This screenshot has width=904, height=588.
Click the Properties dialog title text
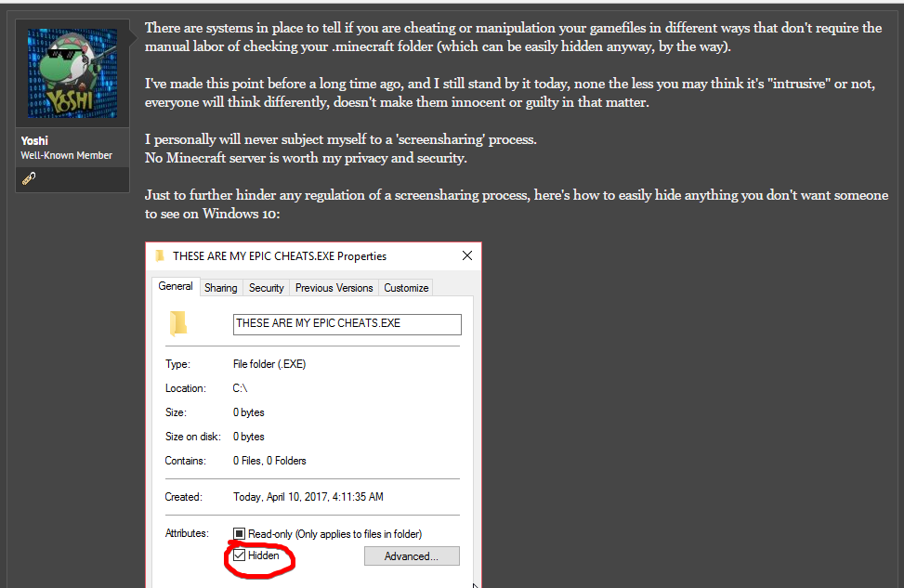(x=280, y=256)
